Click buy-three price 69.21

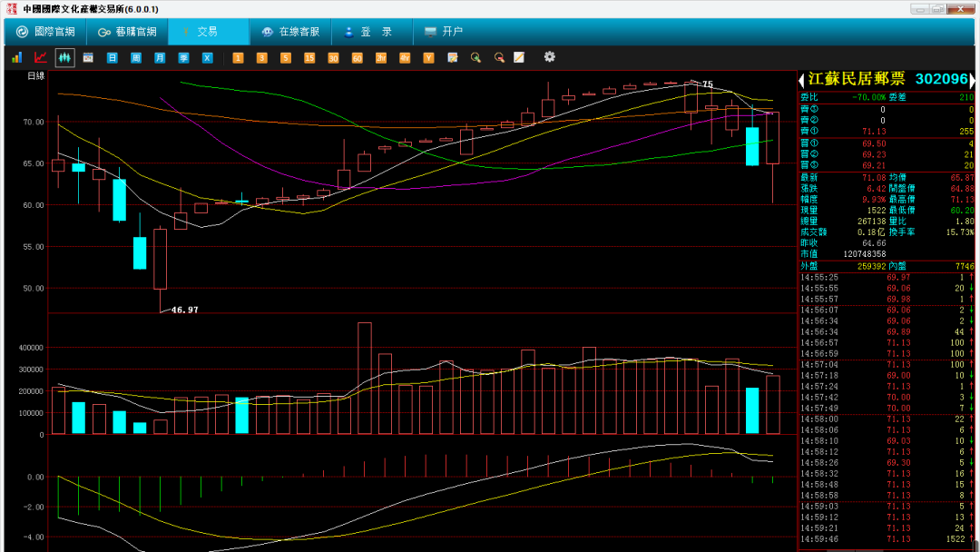[874, 165]
